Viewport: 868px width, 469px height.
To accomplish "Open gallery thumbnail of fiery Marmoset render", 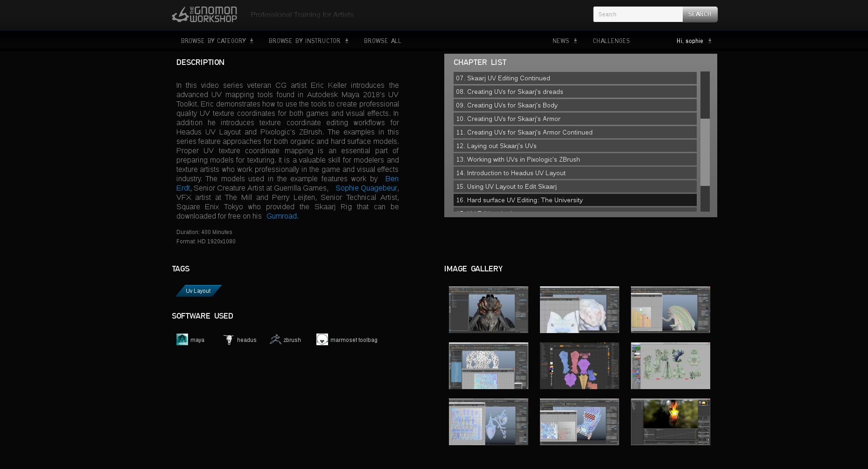I will (671, 422).
